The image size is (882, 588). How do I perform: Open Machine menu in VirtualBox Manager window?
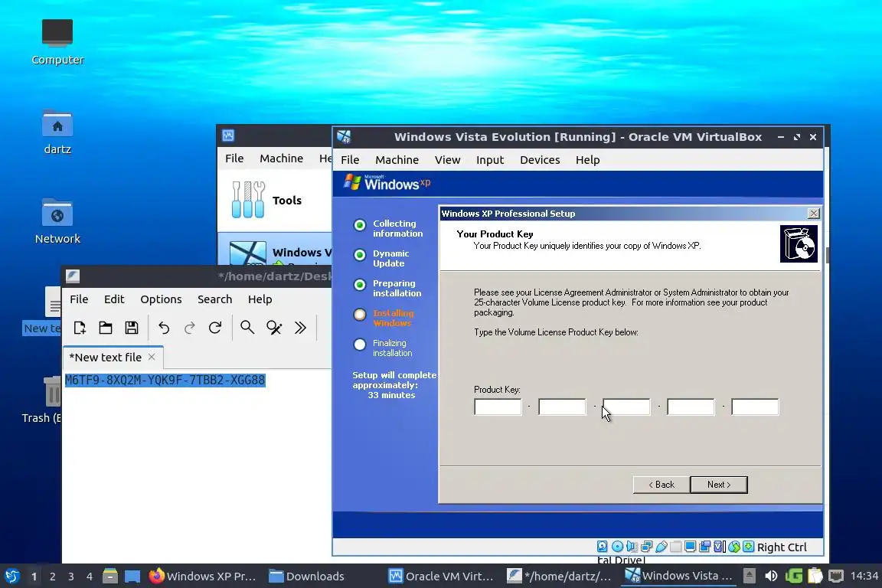281,158
